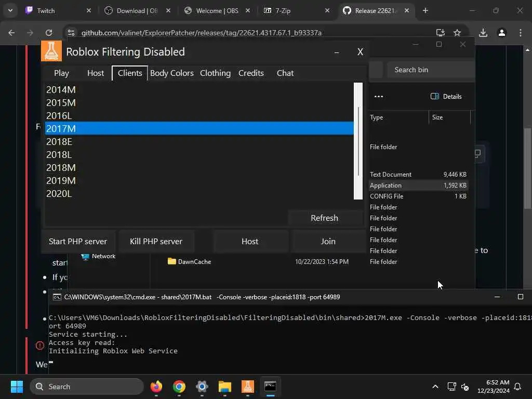Bookmark this page with the star

coord(457,33)
